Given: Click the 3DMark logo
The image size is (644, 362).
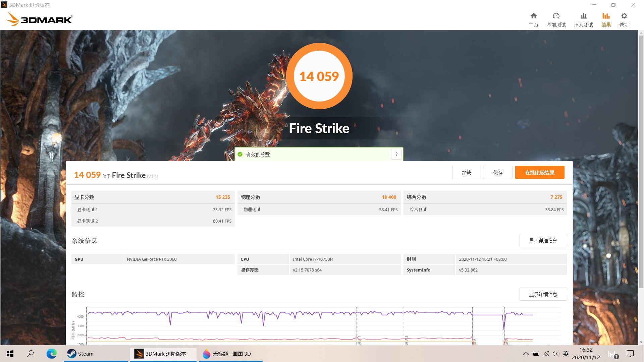Looking at the screenshot, I should [x=39, y=19].
